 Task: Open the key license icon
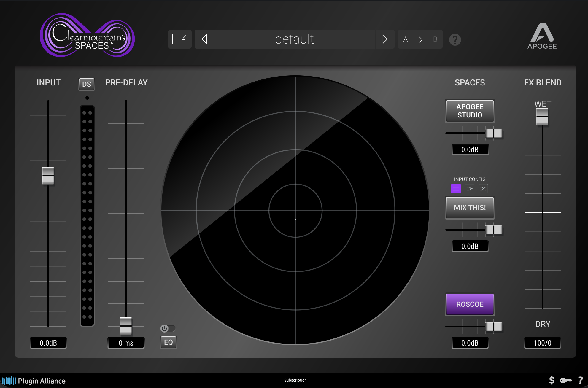pos(566,380)
